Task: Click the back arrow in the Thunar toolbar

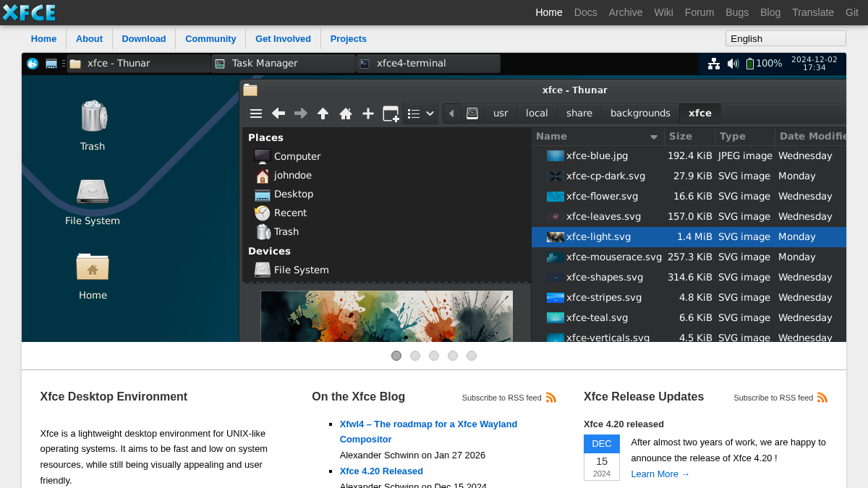Action: click(x=278, y=114)
